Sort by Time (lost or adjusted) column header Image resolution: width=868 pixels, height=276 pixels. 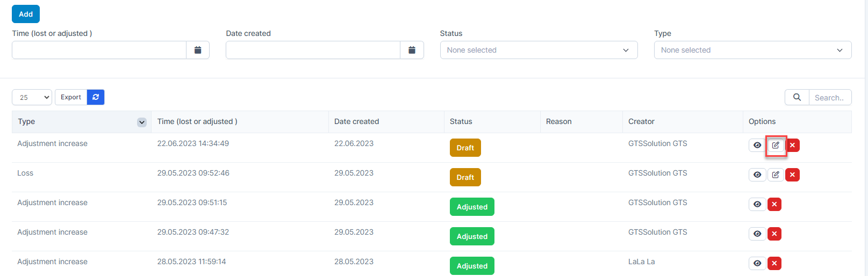tap(240, 122)
